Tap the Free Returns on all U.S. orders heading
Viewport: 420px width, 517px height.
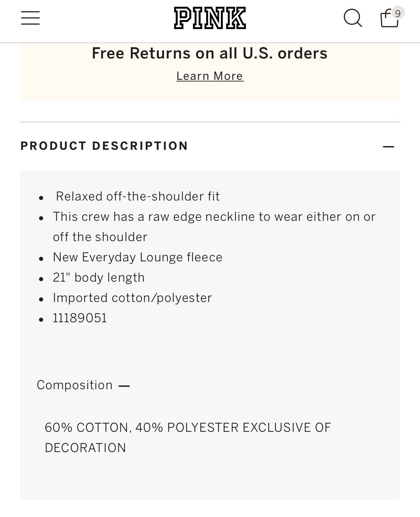pos(210,53)
